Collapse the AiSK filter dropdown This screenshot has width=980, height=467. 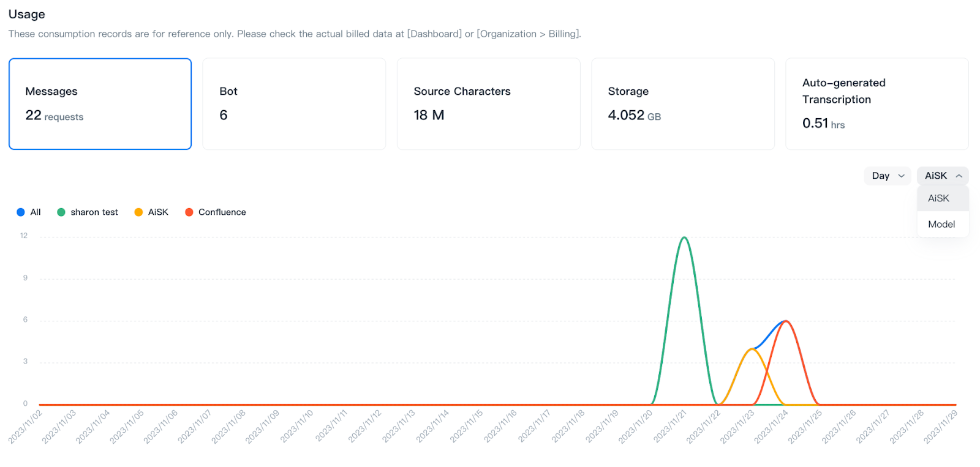[942, 176]
